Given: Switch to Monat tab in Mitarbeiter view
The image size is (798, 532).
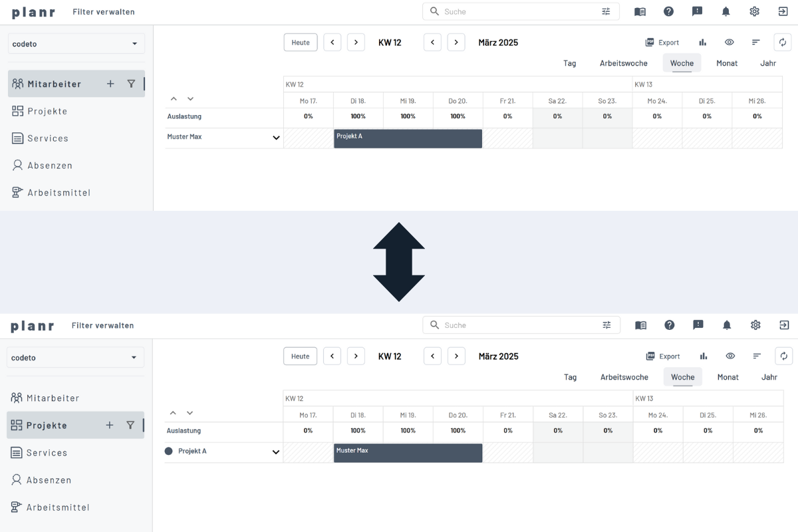Looking at the screenshot, I should (x=727, y=63).
